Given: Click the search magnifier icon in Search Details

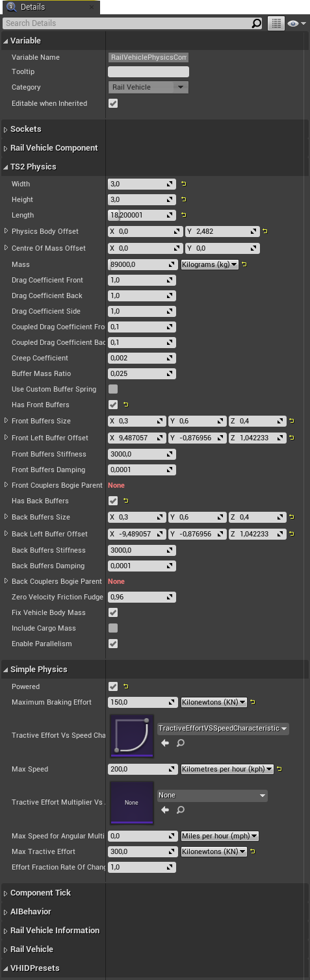Looking at the screenshot, I should 257,23.
